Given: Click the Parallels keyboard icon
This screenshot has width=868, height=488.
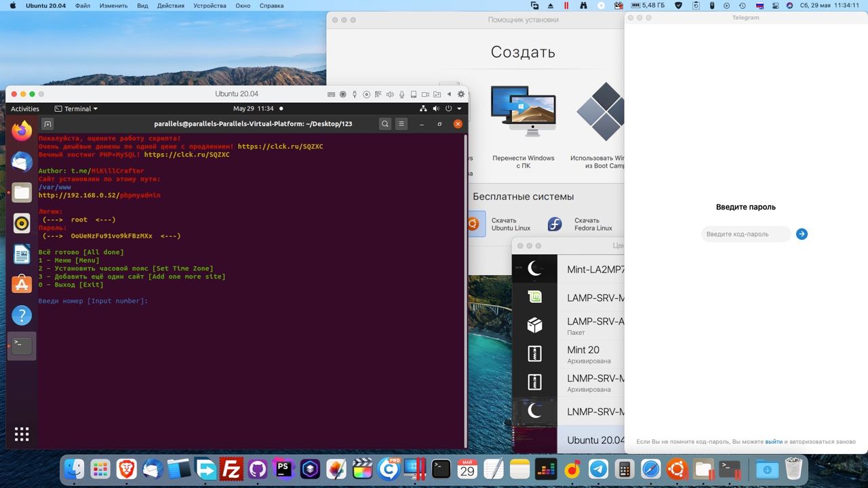Looking at the screenshot, I should (x=331, y=94).
